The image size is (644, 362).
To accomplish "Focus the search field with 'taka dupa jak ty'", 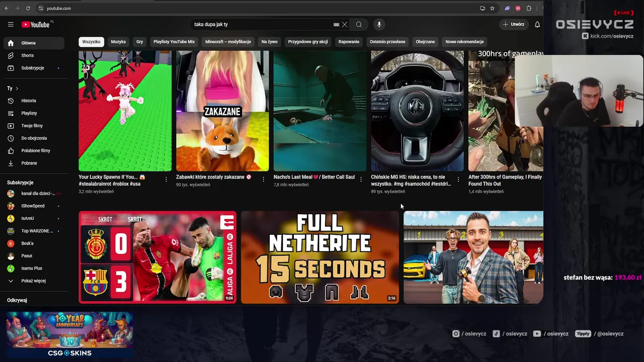I will click(262, 24).
